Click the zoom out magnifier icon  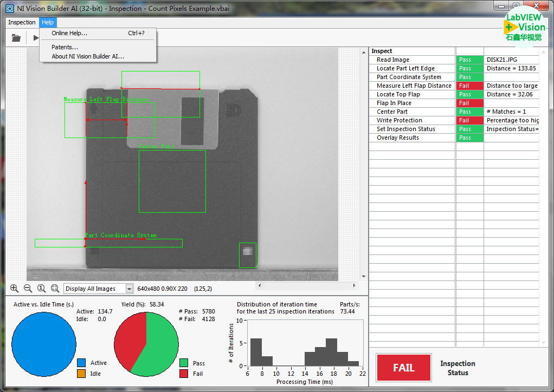pos(28,289)
